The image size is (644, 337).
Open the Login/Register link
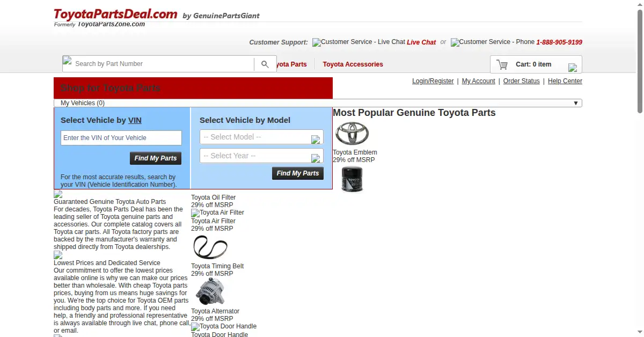point(433,81)
